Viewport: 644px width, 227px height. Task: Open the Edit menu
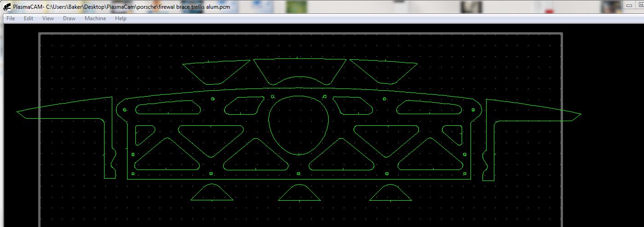point(29,18)
